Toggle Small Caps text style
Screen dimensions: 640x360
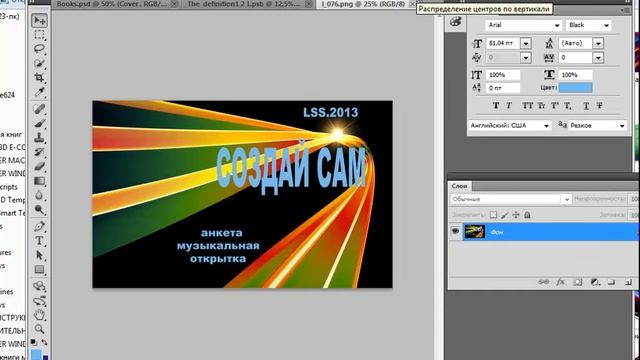click(541, 105)
